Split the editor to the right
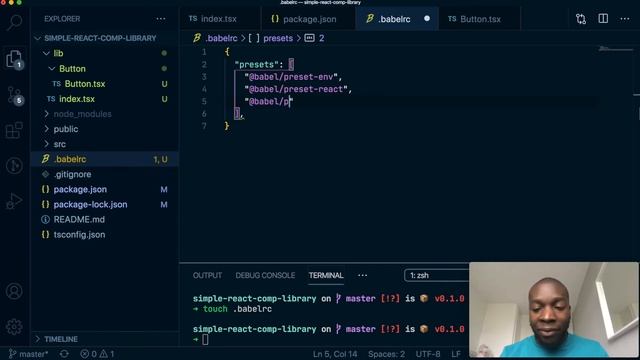 tap(603, 19)
